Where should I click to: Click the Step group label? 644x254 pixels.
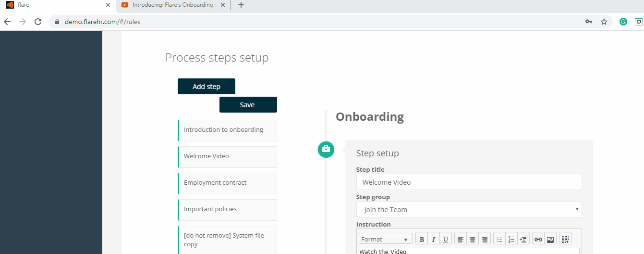pos(373,197)
